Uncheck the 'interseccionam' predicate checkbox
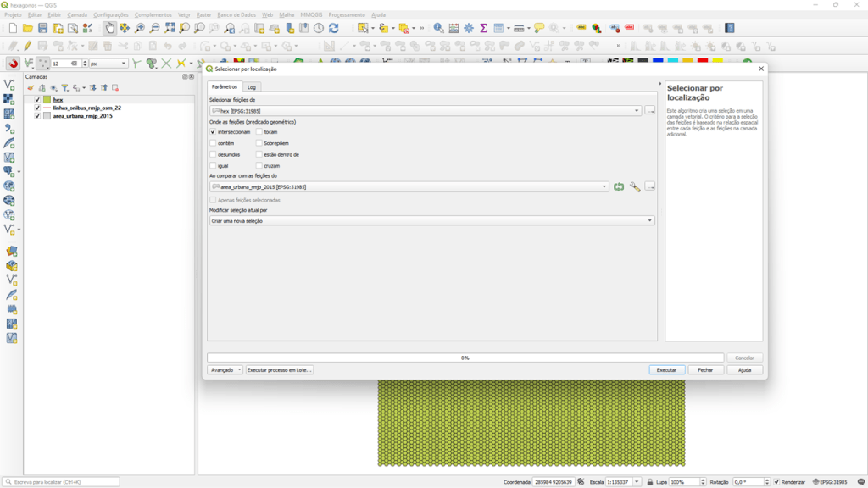The height and width of the screenshot is (488, 868). pos(214,132)
